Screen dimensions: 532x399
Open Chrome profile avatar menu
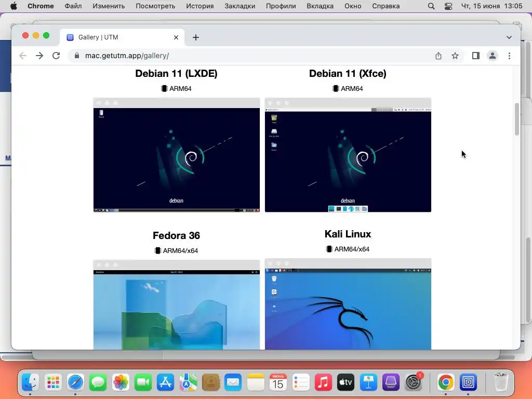[x=493, y=56]
